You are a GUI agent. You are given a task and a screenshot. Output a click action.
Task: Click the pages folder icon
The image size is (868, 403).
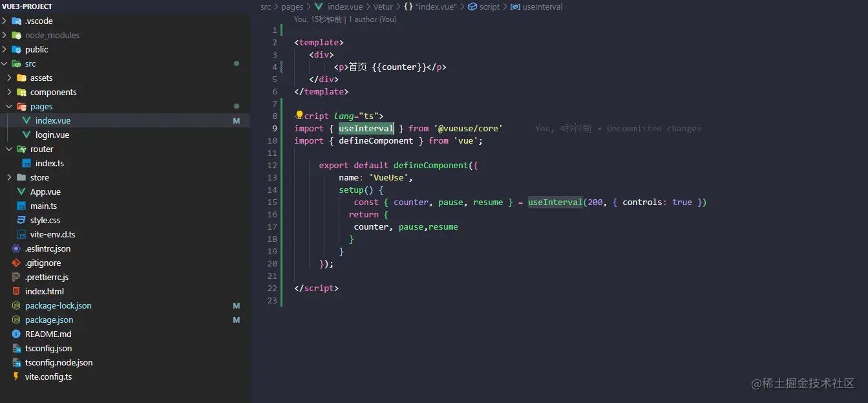pyautogui.click(x=21, y=106)
